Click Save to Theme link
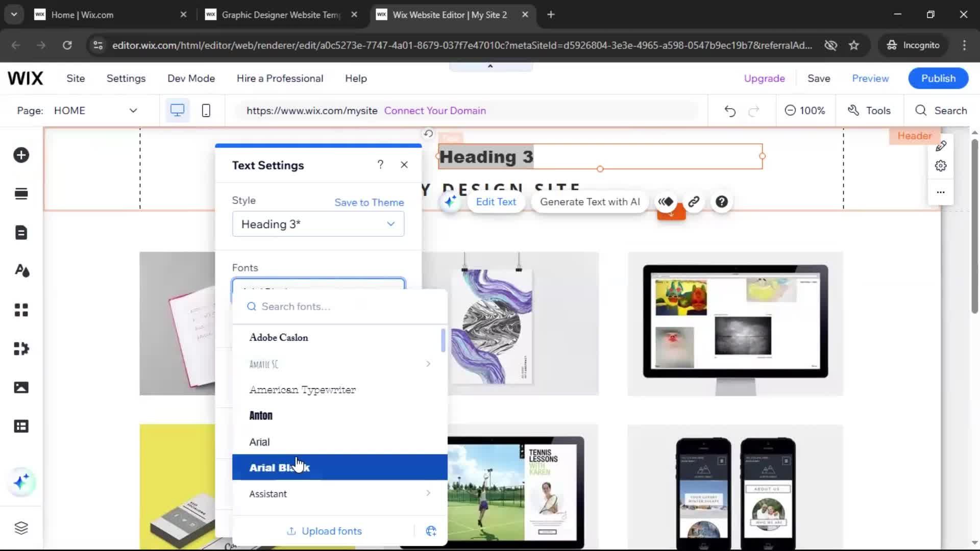This screenshot has width=980, height=551. 369,203
